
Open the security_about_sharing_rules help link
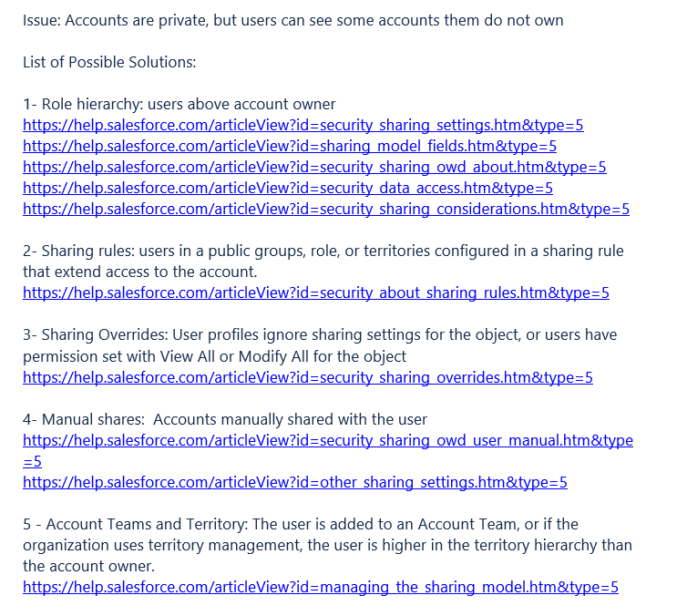[x=316, y=293]
